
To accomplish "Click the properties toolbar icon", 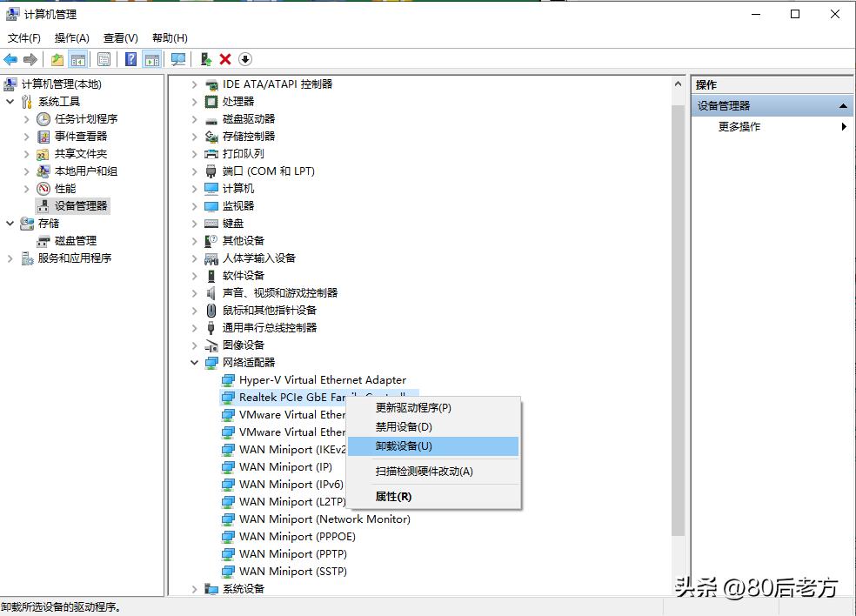I will tap(104, 58).
